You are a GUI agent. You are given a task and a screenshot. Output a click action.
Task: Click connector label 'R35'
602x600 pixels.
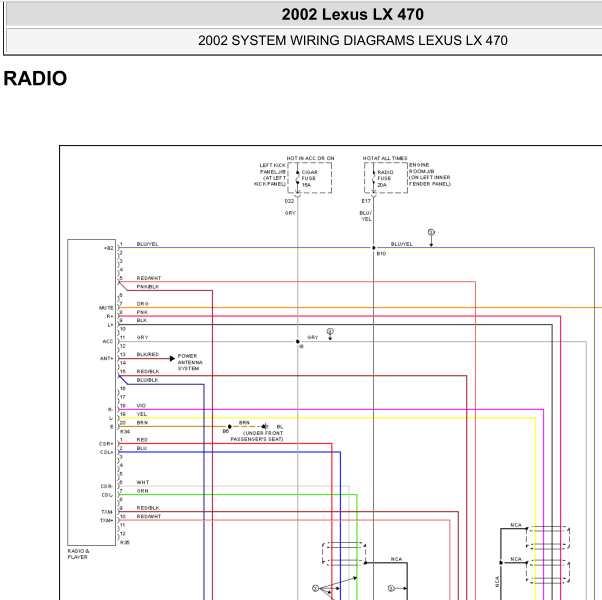point(125,543)
